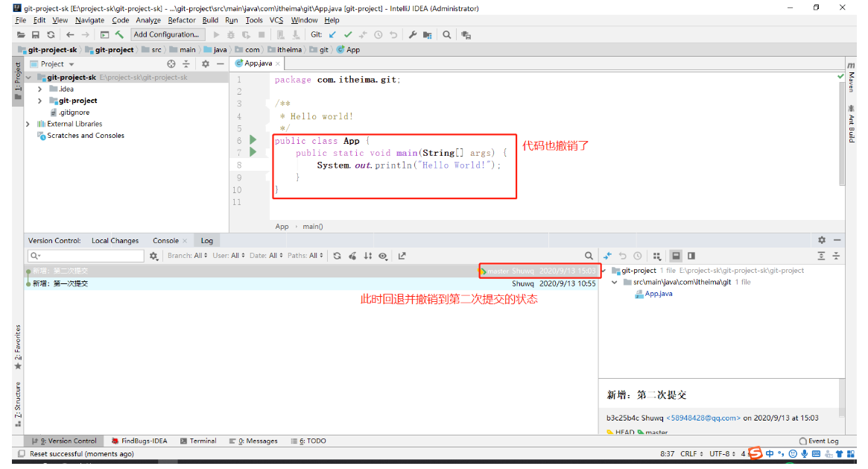Expand the .idea folder
The image size is (868, 469).
pos(39,89)
